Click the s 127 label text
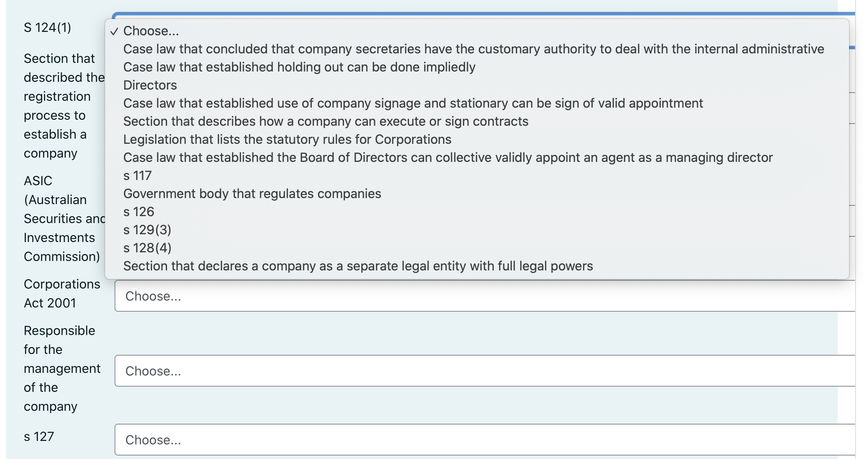868x459 pixels. click(x=38, y=437)
